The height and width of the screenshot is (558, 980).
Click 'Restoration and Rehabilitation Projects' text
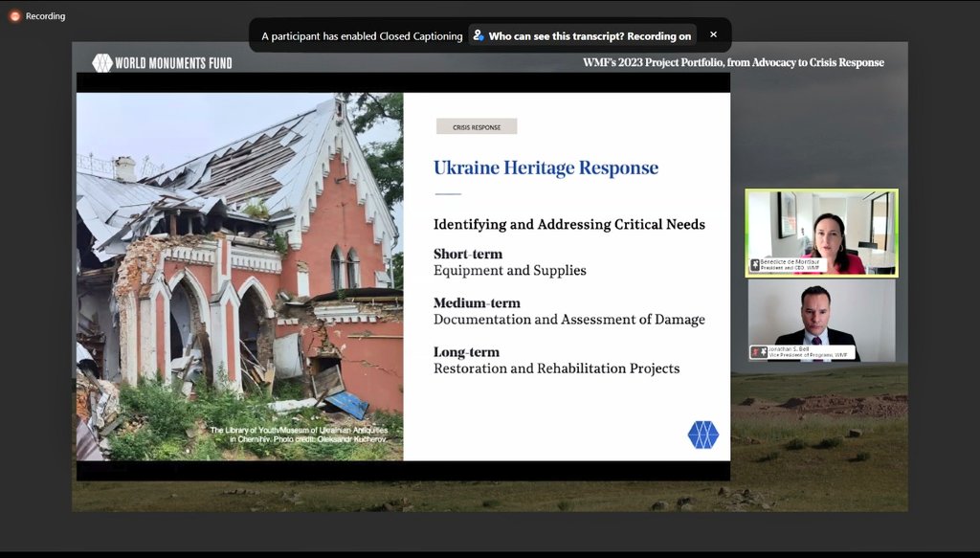click(x=557, y=368)
